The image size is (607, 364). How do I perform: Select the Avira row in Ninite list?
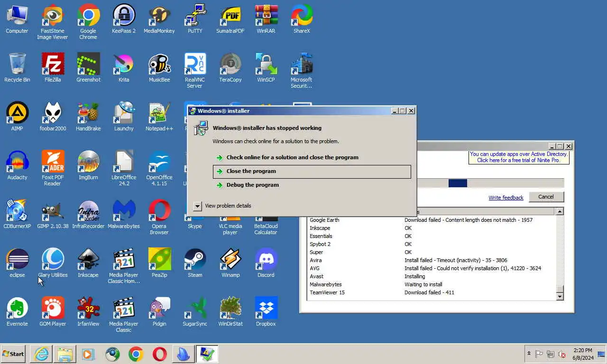coord(431,260)
